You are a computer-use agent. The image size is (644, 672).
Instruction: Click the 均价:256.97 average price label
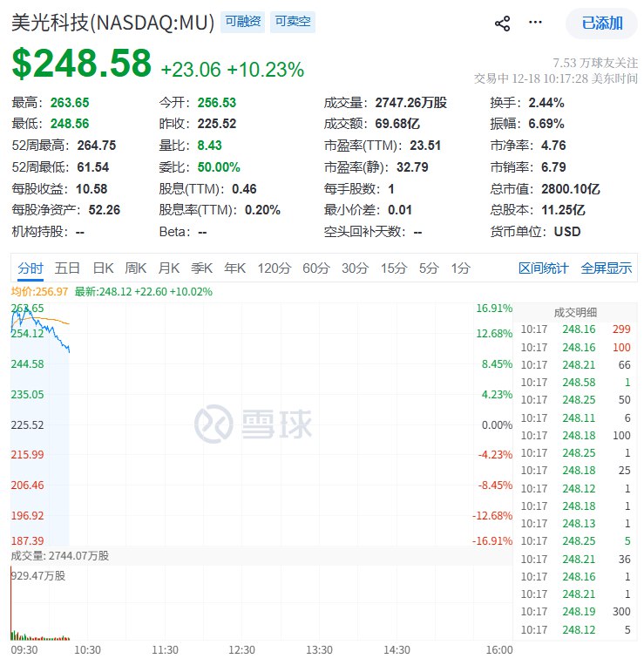[x=39, y=292]
